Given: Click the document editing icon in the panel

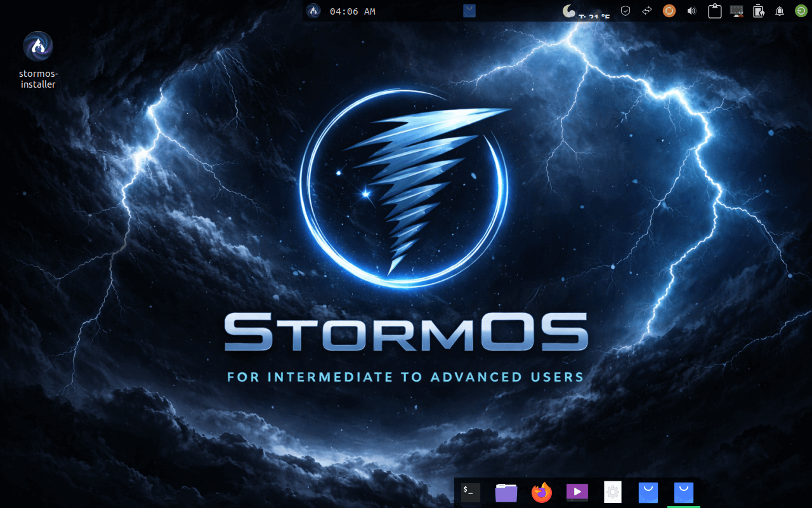Looking at the screenshot, I should coord(758,11).
